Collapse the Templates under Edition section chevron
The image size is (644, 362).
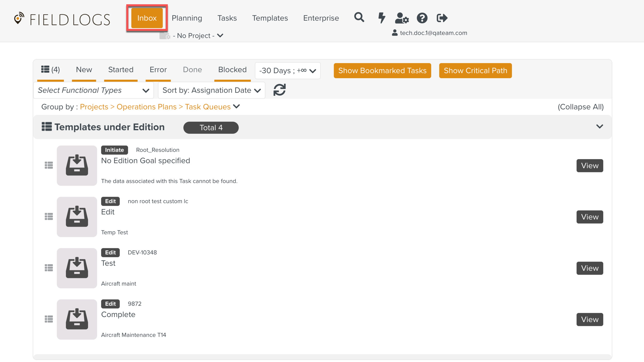click(599, 127)
